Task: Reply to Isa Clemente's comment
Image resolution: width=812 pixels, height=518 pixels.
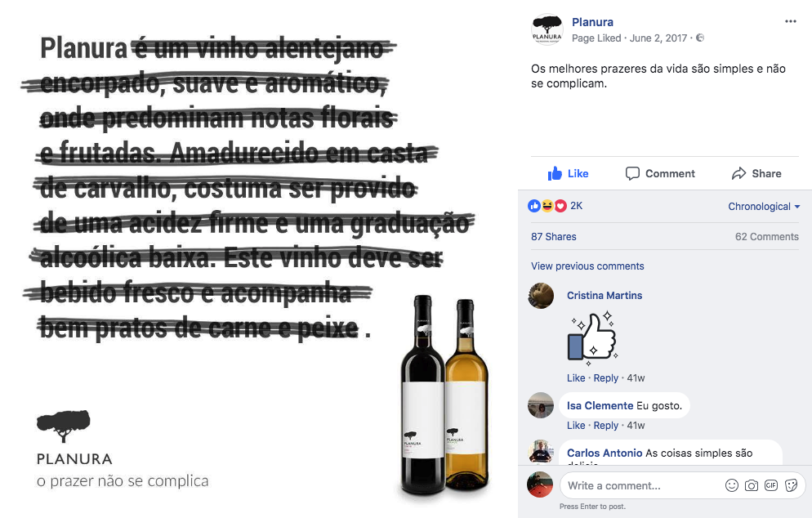Action: point(606,426)
